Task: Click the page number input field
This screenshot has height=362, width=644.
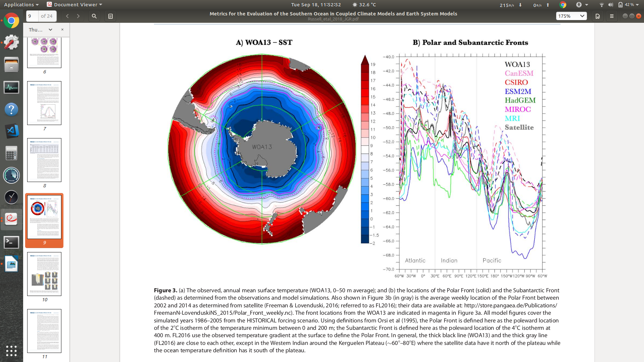Action: 32,16
